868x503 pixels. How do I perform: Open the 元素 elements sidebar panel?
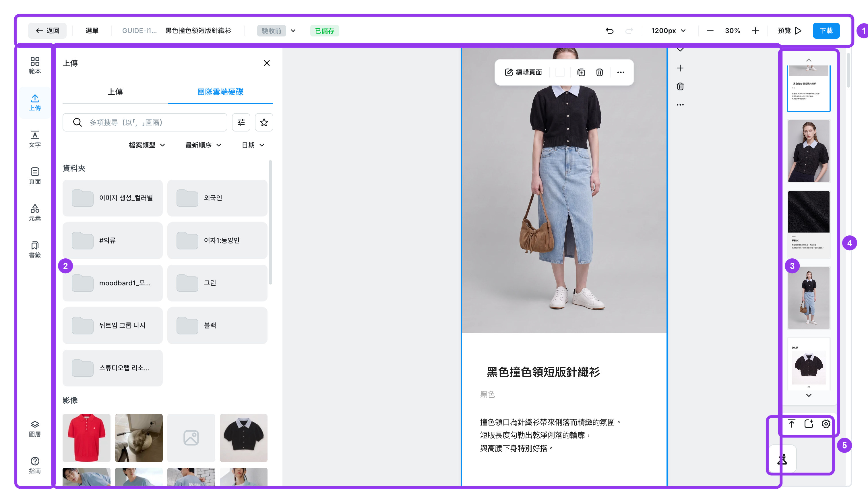pos(35,212)
